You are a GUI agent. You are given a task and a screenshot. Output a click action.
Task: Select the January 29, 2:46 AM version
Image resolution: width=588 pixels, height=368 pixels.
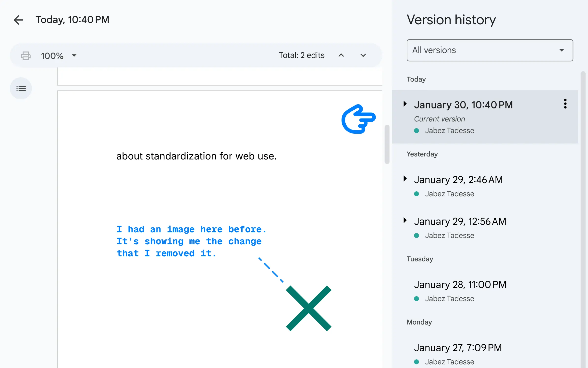tap(485, 186)
